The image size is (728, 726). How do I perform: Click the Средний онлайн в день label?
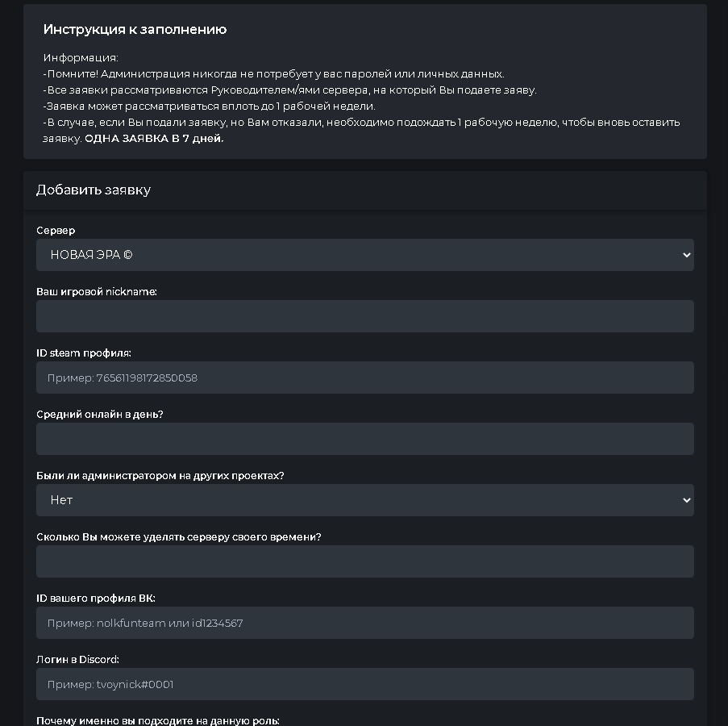pyautogui.click(x=100, y=415)
